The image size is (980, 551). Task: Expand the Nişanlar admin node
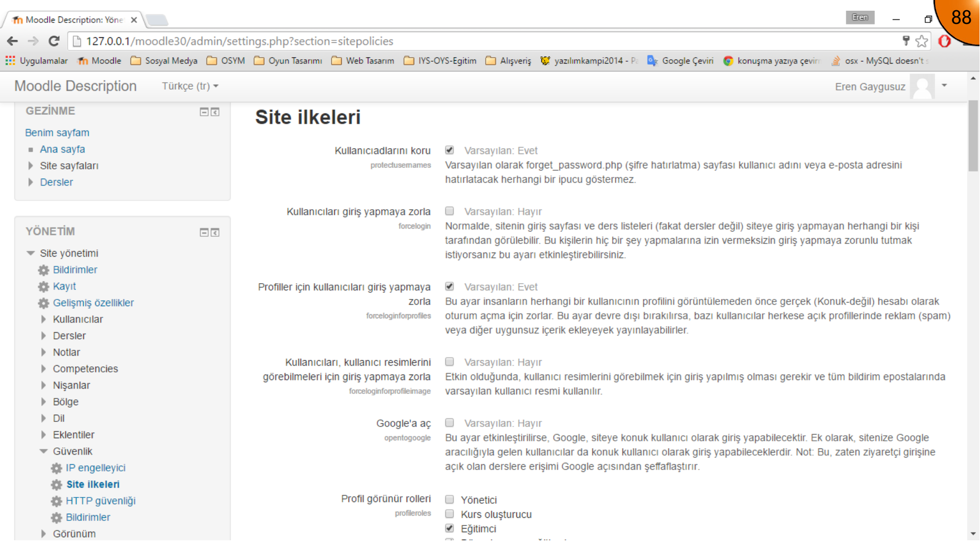click(x=43, y=386)
